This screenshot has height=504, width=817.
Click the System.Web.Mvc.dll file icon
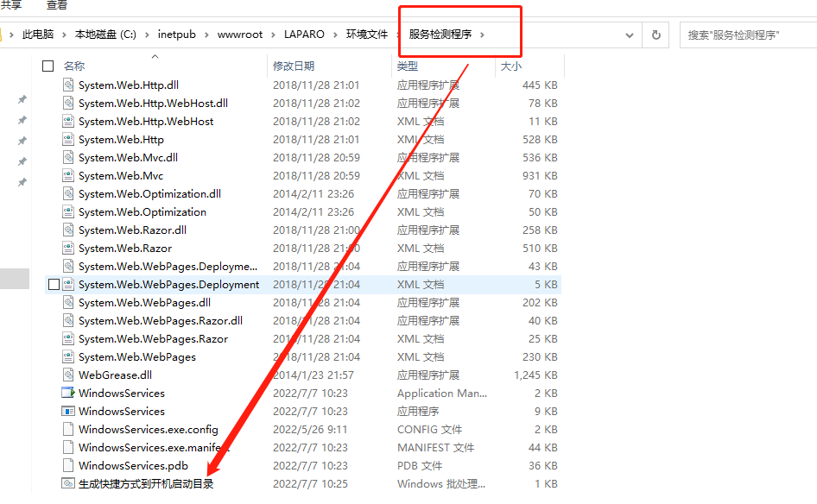tap(68, 157)
